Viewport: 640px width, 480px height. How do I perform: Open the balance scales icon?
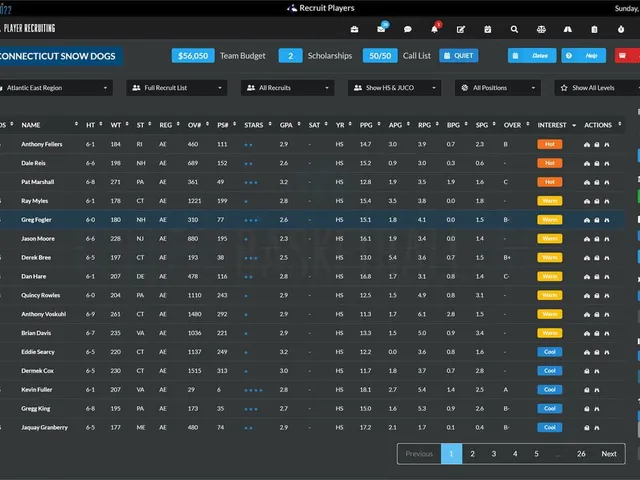tap(541, 29)
